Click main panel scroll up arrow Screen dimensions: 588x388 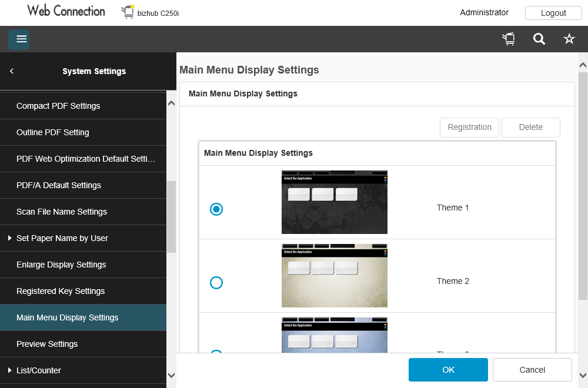(583, 65)
